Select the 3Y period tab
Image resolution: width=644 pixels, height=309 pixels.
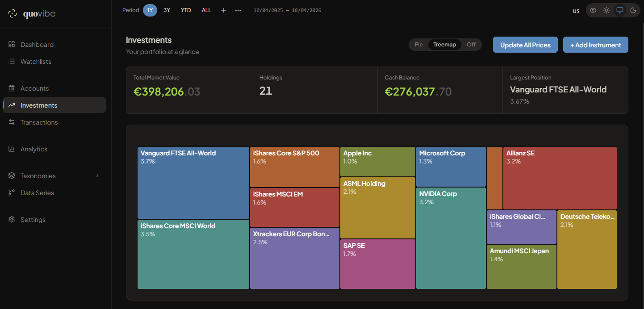click(167, 10)
